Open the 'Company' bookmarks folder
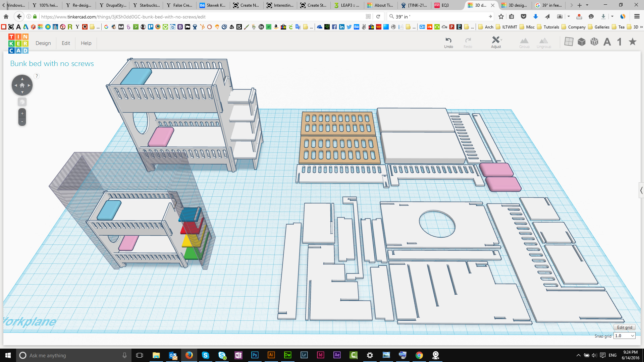The height and width of the screenshot is (362, 644). (574, 27)
